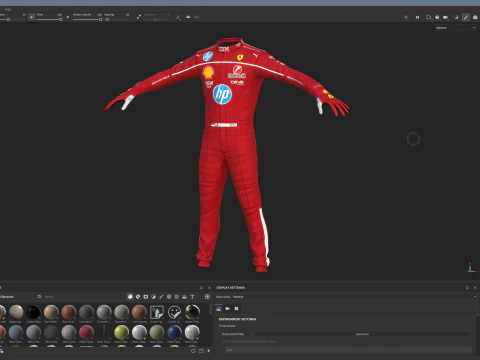This screenshot has width=480, height=360.
Task: Select the square mask filter icon in shelf
Action: (x=146, y=296)
